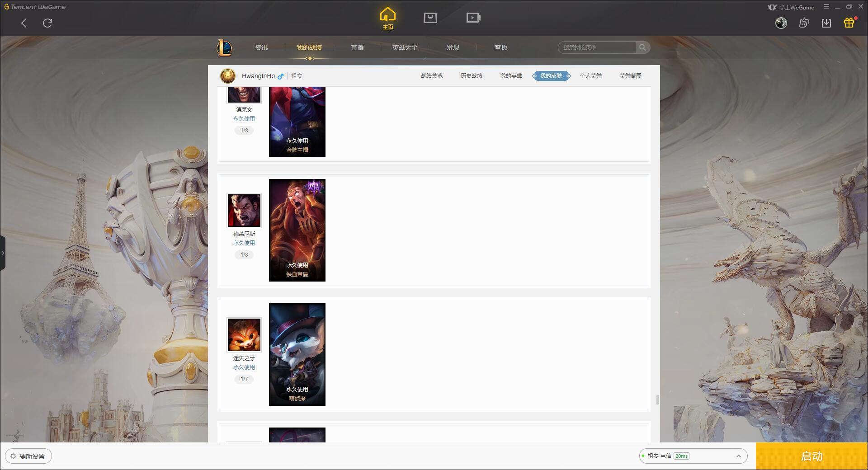Open the 我的英雄 sub-tab
The height and width of the screenshot is (470, 868).
coord(511,76)
